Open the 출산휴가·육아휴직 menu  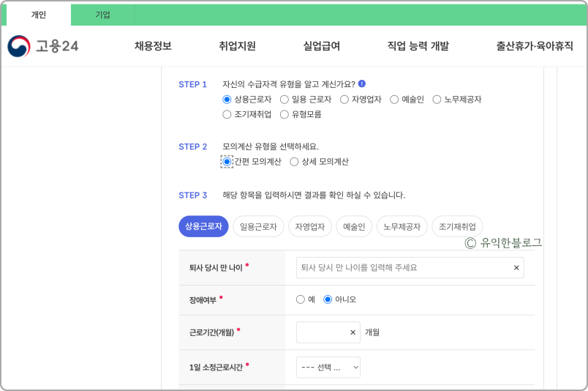click(x=535, y=46)
